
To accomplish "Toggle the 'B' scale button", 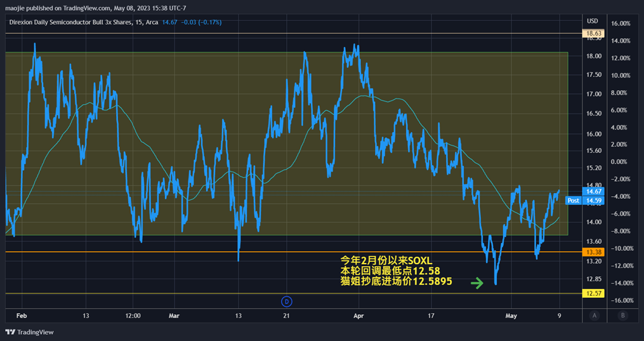I will [x=622, y=316].
